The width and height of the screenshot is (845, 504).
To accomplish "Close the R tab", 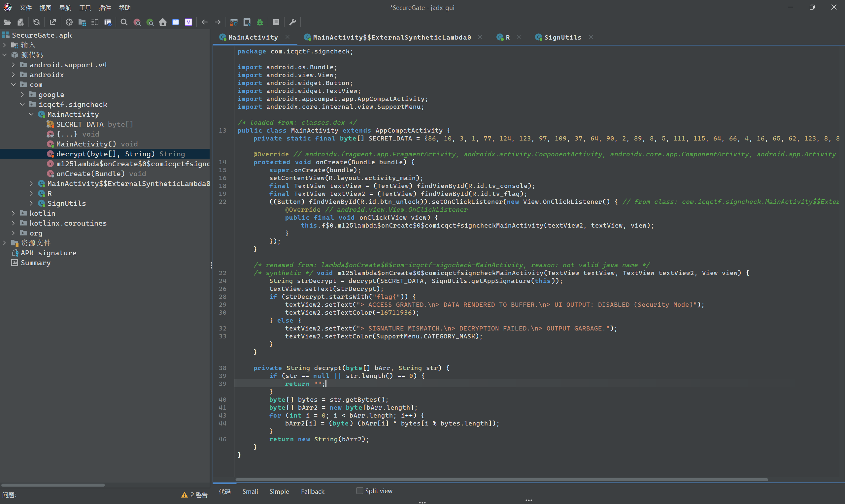I will [519, 37].
